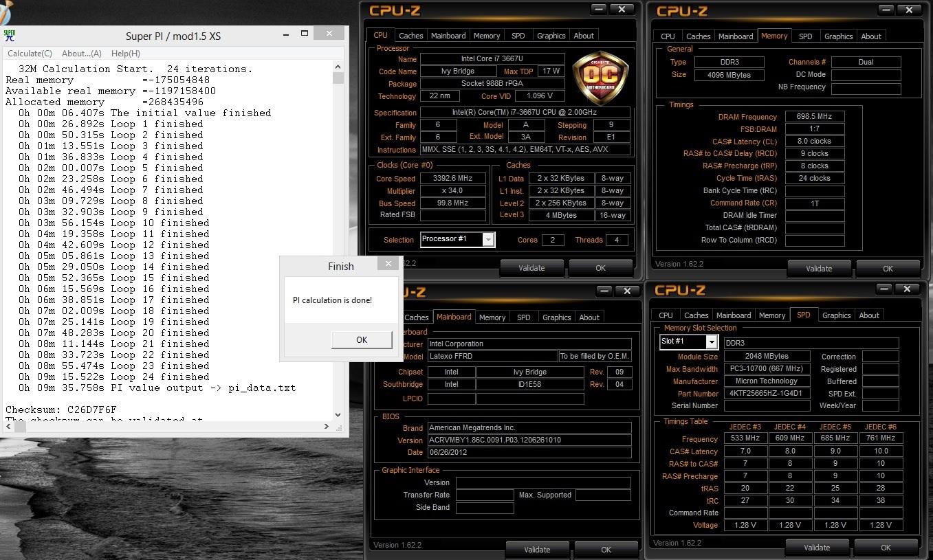Screen dimensions: 933x560
Task: Open the Calculate(C) menu in Super PI
Action: pyautogui.click(x=30, y=53)
